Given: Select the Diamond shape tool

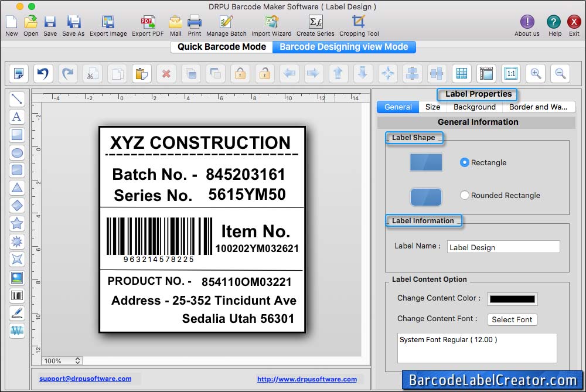Looking at the screenshot, I should pos(17,206).
